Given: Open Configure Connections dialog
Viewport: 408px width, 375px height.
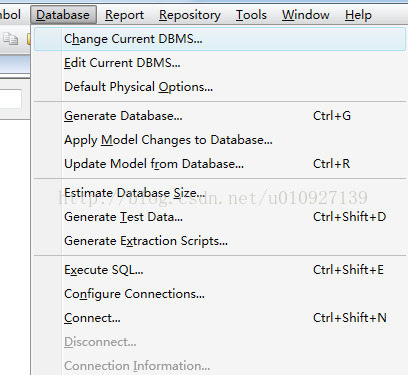Looking at the screenshot, I should [x=220, y=294].
